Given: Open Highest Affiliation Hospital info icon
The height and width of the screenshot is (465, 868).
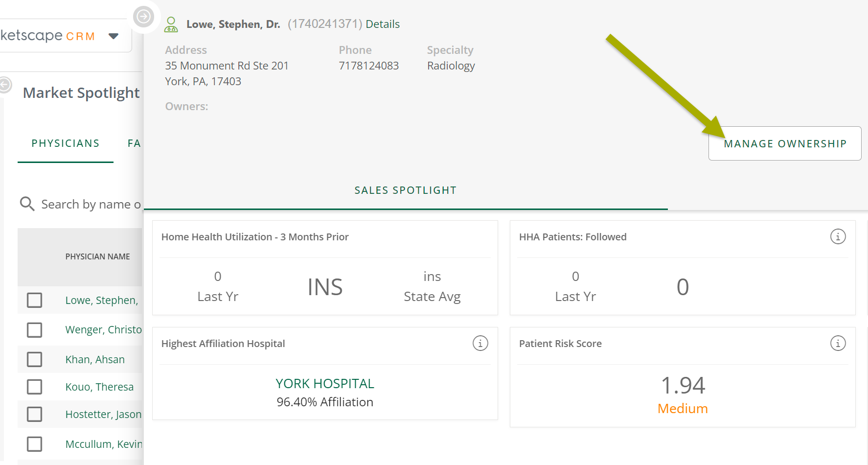Looking at the screenshot, I should point(480,343).
